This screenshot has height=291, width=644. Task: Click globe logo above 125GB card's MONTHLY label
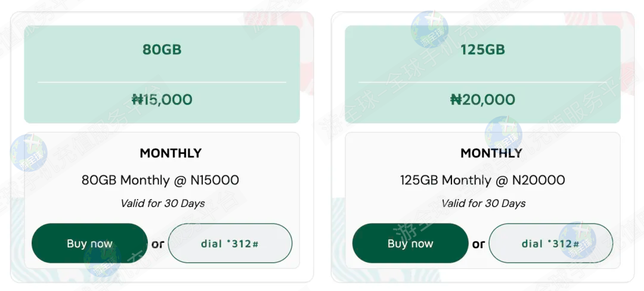(x=503, y=134)
